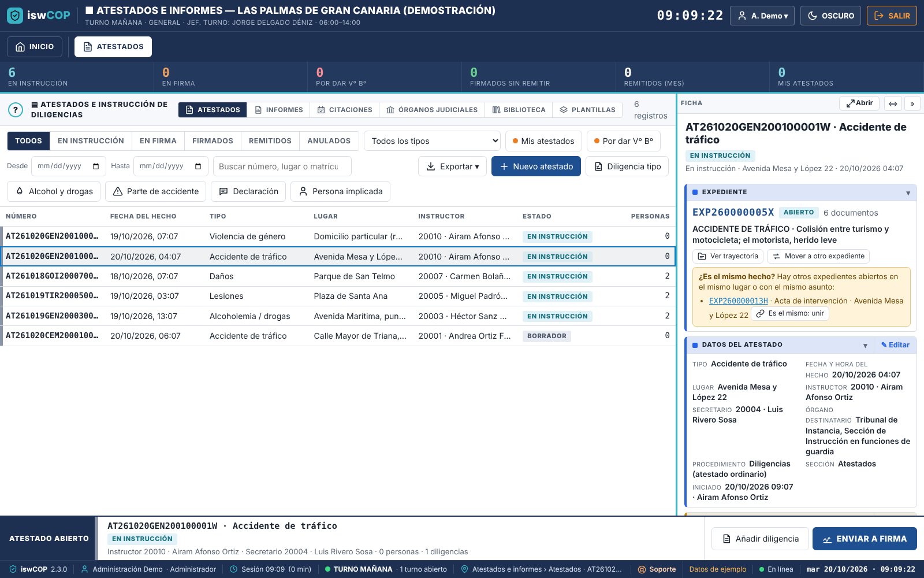Click the iswCOP shield logo
924x578 pixels.
click(15, 16)
